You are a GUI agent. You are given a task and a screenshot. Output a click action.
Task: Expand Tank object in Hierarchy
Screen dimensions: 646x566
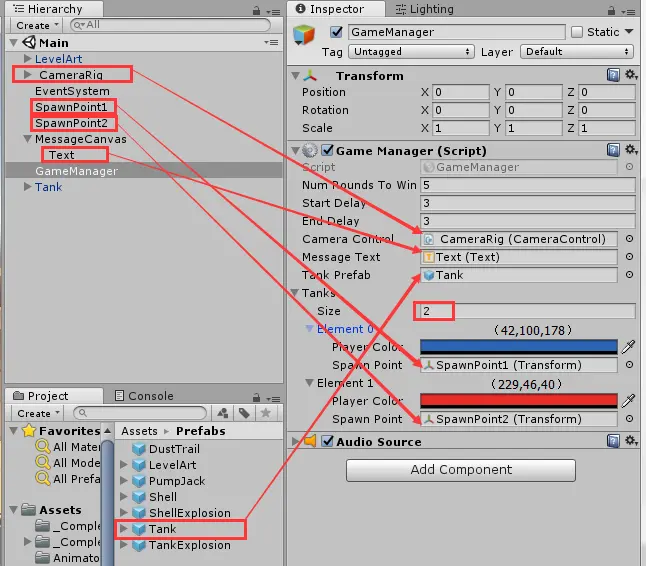point(28,187)
